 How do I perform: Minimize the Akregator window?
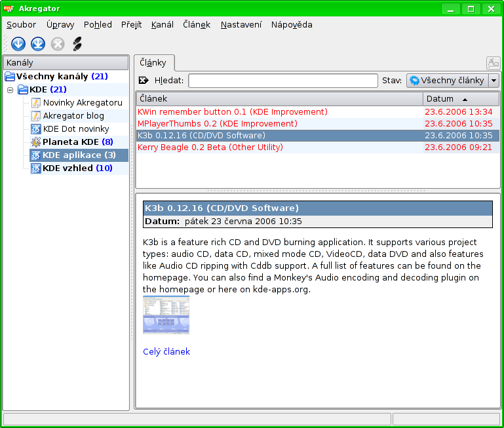click(450, 9)
